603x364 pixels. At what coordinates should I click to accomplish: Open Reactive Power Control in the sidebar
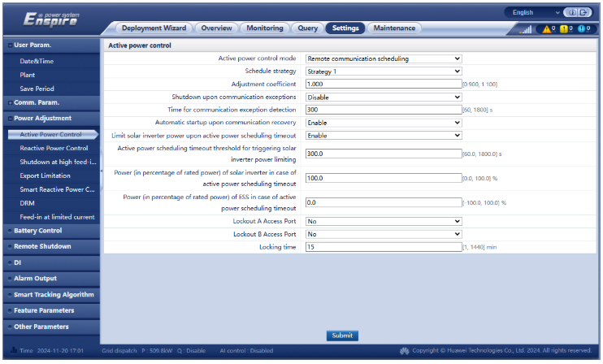54,149
